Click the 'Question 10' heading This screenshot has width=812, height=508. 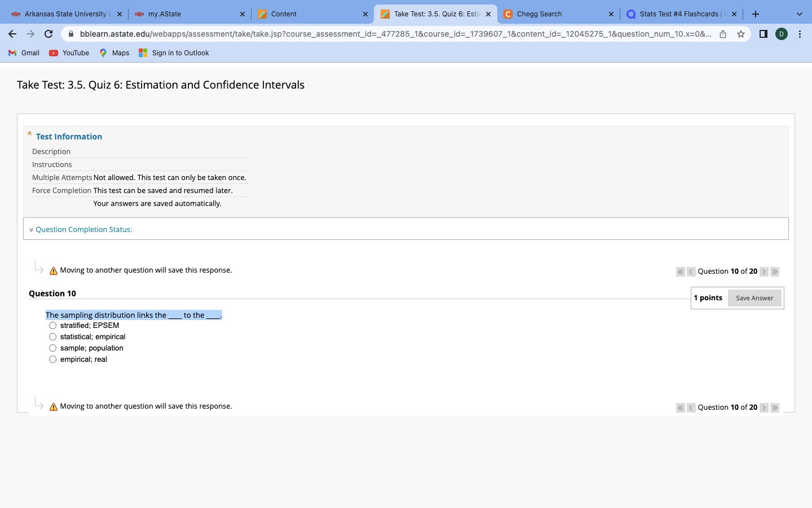pos(52,294)
